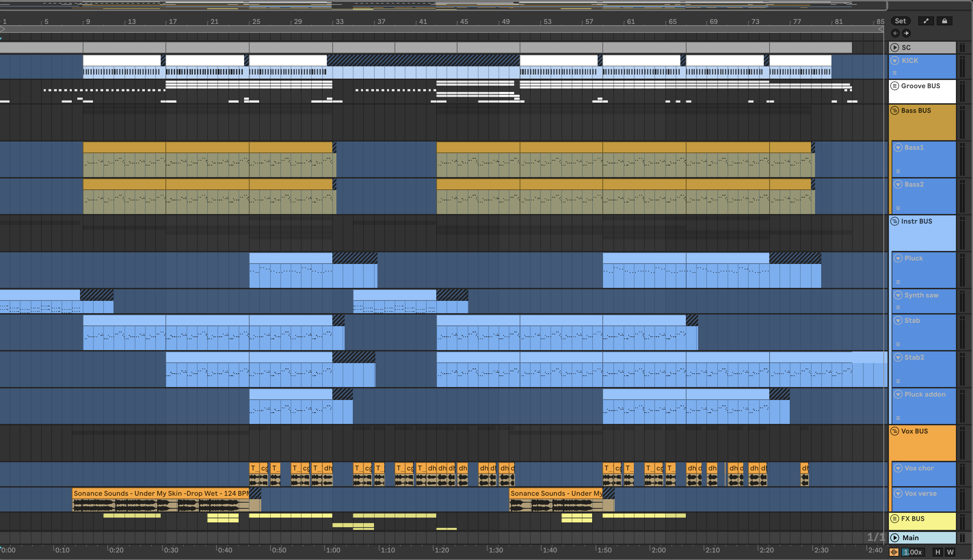Jump to the next locator
This screenshot has height=560, width=973.
click(906, 33)
